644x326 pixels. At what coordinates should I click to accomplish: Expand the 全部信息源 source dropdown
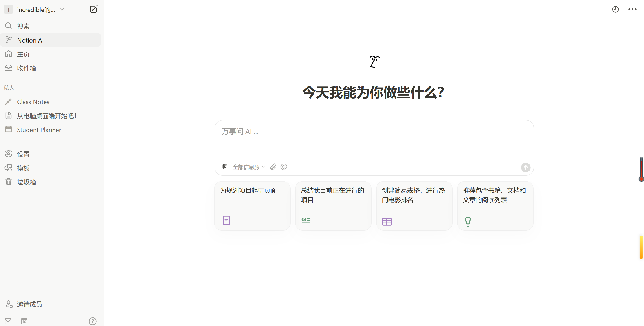(x=248, y=167)
